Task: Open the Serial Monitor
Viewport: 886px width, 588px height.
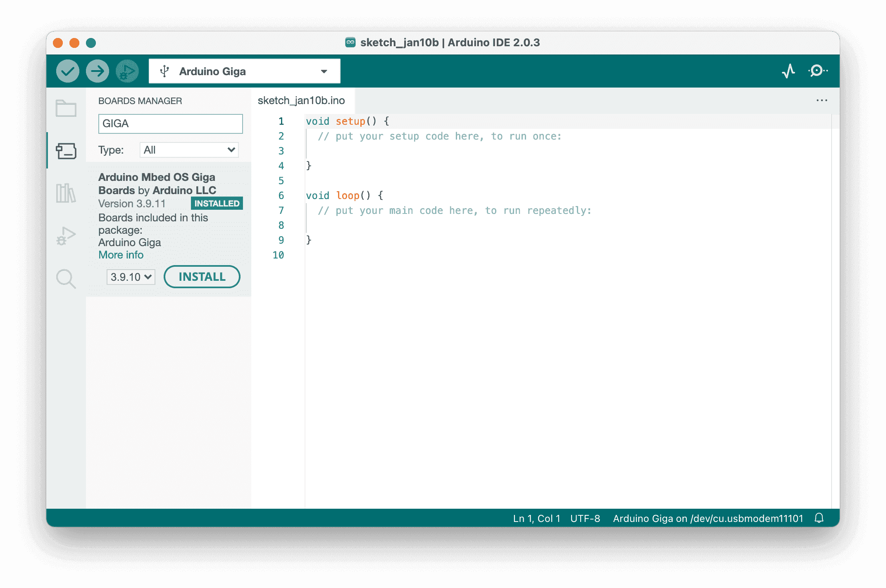Action: 818,71
